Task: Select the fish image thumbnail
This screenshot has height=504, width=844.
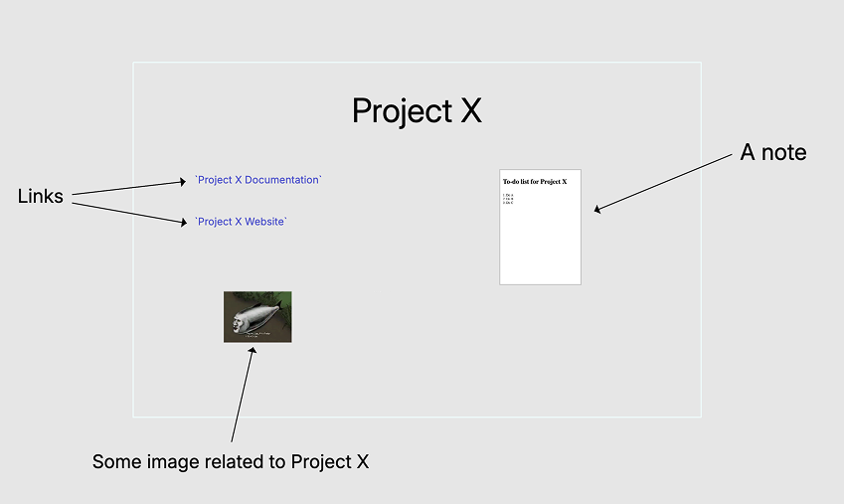Action: pyautogui.click(x=257, y=317)
